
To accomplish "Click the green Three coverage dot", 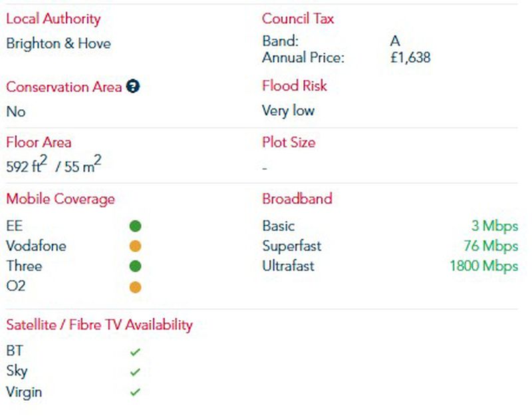I will click(x=135, y=266).
